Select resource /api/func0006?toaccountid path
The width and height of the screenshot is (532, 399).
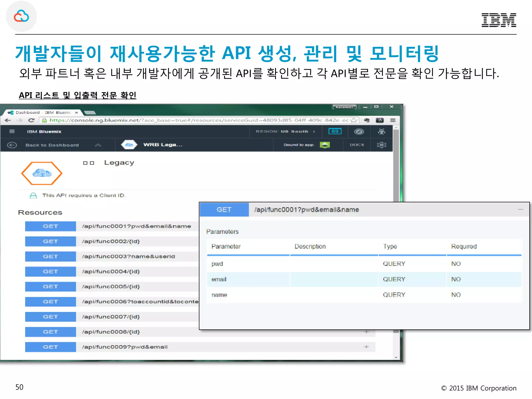tap(140, 302)
